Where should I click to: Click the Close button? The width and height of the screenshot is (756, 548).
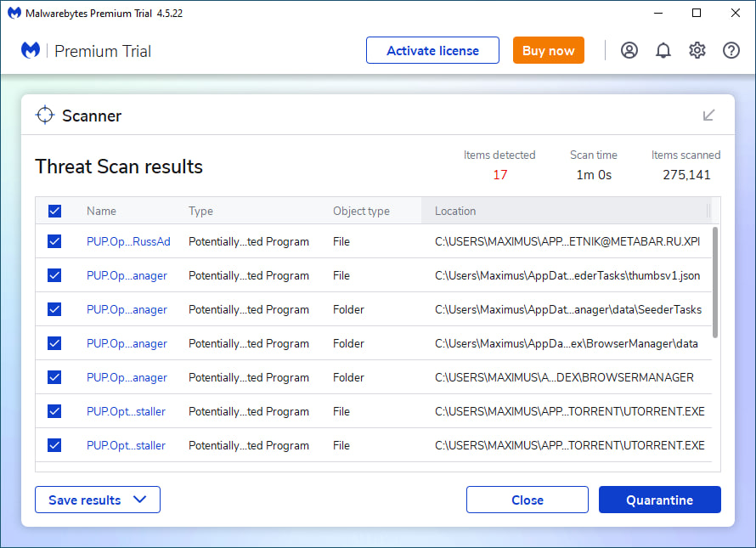(x=527, y=500)
